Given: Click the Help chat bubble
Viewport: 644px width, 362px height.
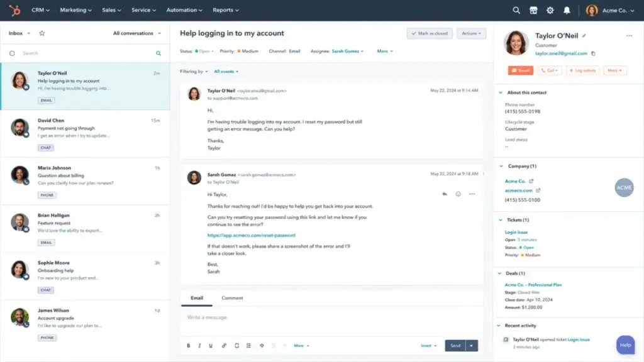Looking at the screenshot, I should tap(625, 345).
